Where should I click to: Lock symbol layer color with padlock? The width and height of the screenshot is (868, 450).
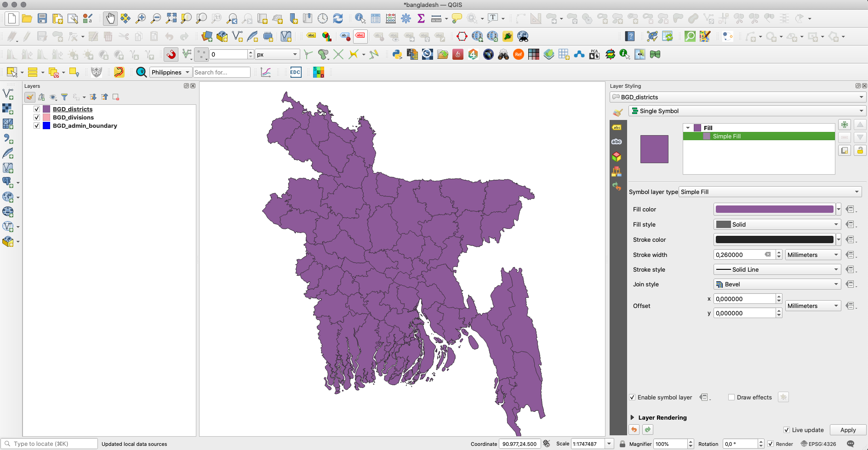point(860,150)
